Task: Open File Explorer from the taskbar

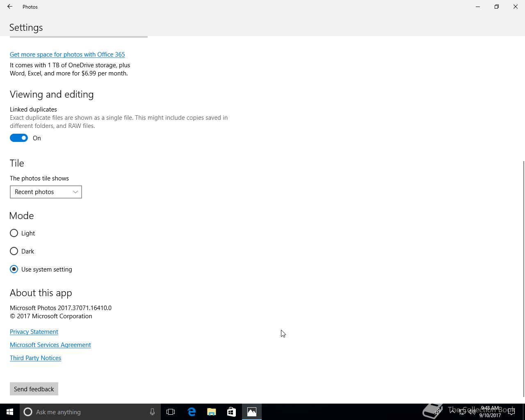Action: point(212,412)
